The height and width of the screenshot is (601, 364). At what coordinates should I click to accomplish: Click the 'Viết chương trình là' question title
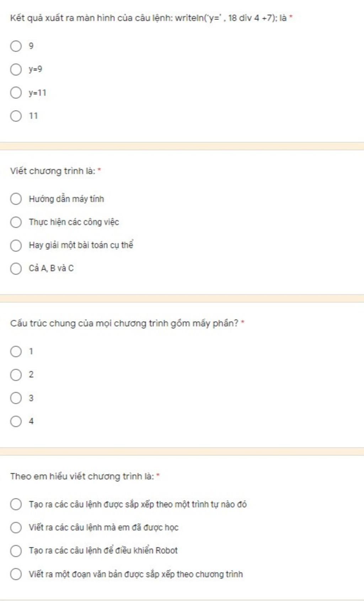point(53,171)
